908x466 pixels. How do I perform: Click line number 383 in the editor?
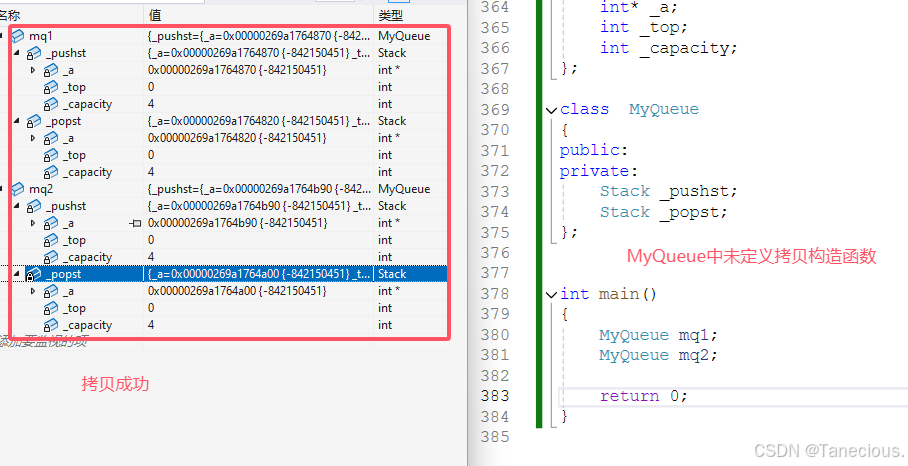pos(495,396)
